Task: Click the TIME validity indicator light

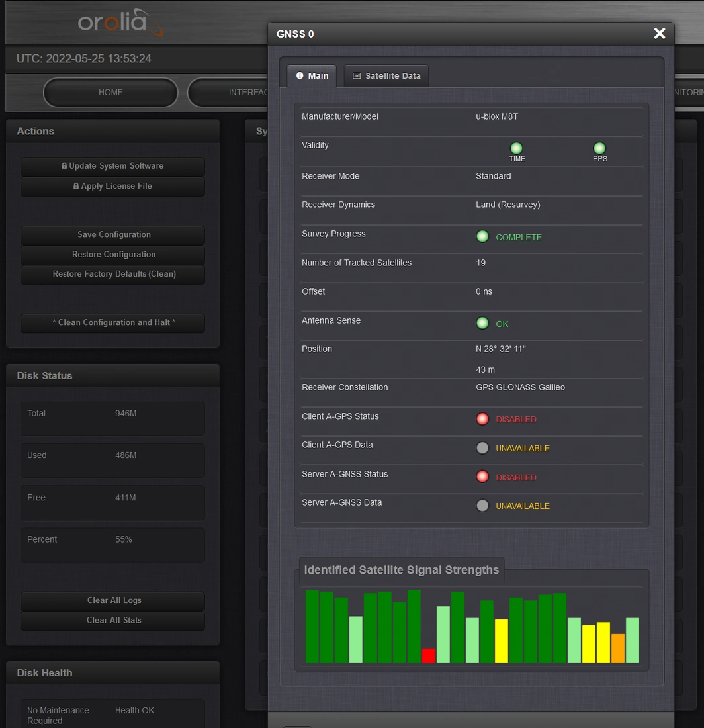Action: tap(517, 148)
